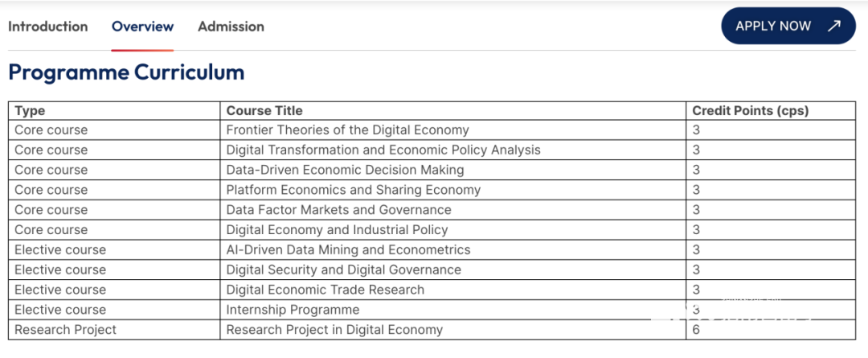Click AI-Driven Data Mining and Econometrics

click(x=348, y=250)
